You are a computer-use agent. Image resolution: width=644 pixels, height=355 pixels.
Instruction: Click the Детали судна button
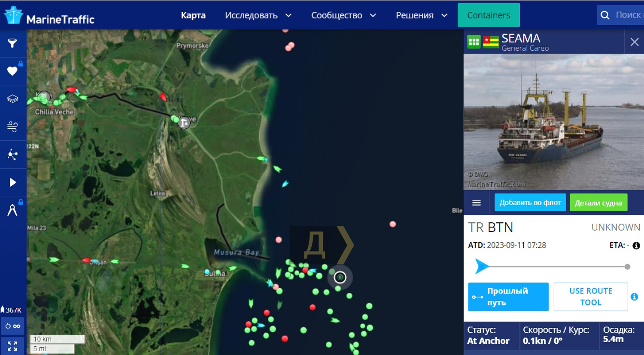(598, 203)
